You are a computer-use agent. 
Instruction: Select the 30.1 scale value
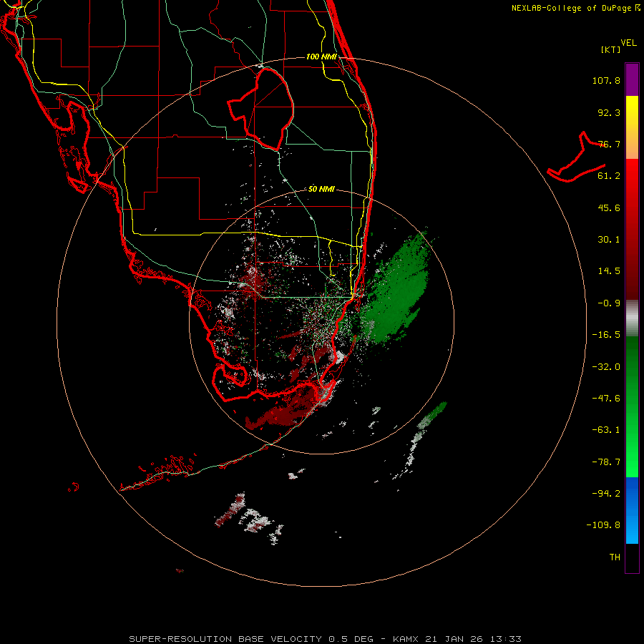point(609,240)
